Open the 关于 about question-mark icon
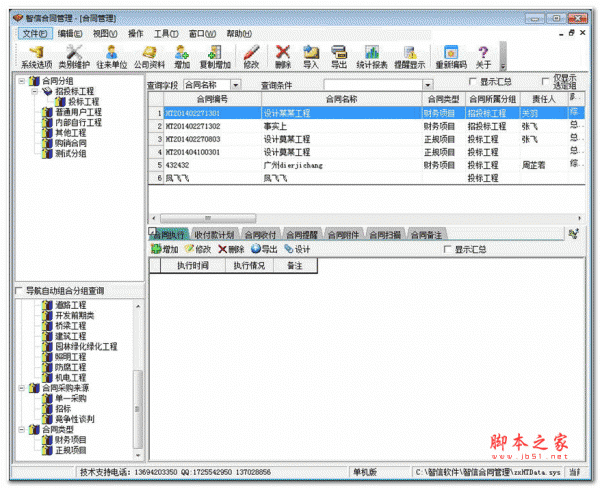This screenshot has width=600, height=488. pyautogui.click(x=483, y=57)
